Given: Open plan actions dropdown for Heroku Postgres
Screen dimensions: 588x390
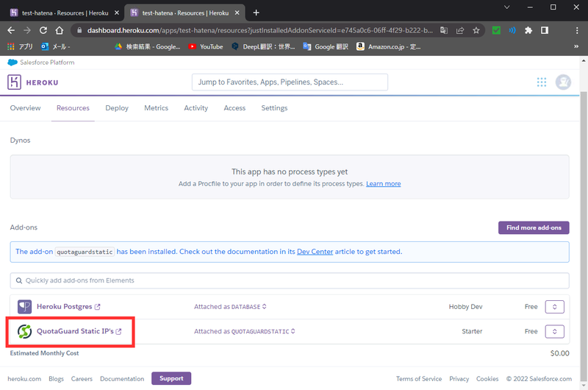Looking at the screenshot, I should (555, 307).
